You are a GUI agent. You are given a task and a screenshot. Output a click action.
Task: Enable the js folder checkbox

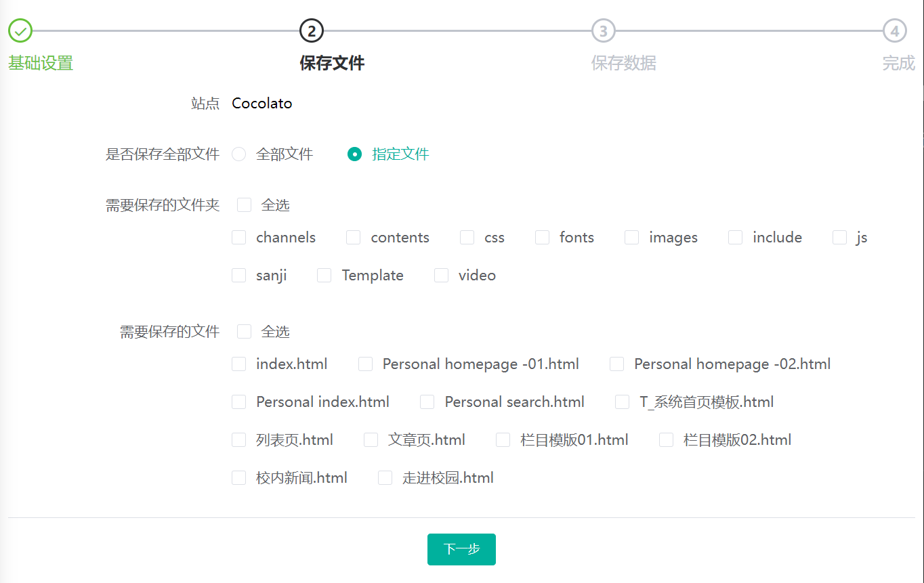click(839, 237)
